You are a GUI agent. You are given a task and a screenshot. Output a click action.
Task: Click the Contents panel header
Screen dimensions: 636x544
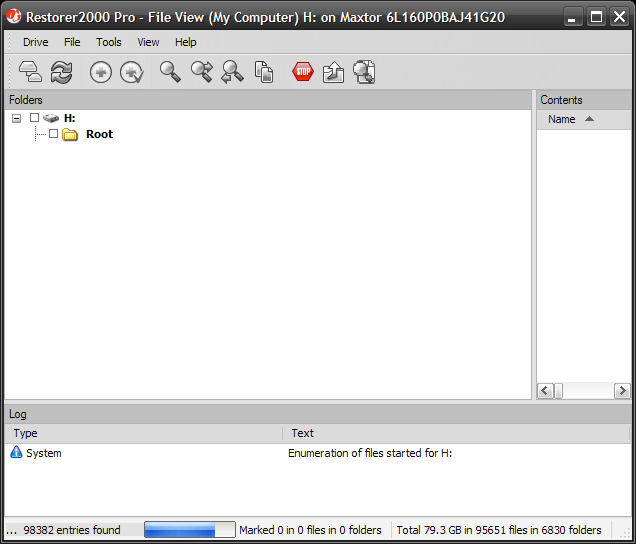584,100
